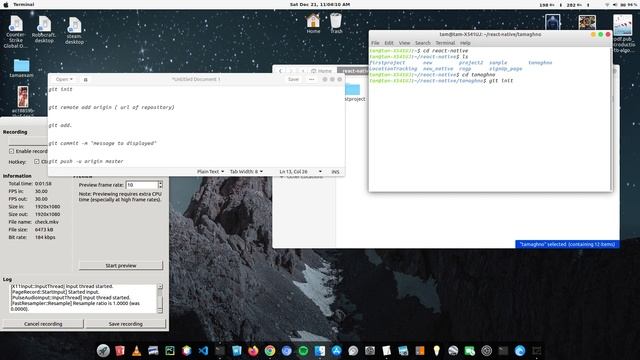Open the Ln 13, Col 28 position dropdown
This screenshot has width=640, height=360.
pyautogui.click(x=300, y=172)
